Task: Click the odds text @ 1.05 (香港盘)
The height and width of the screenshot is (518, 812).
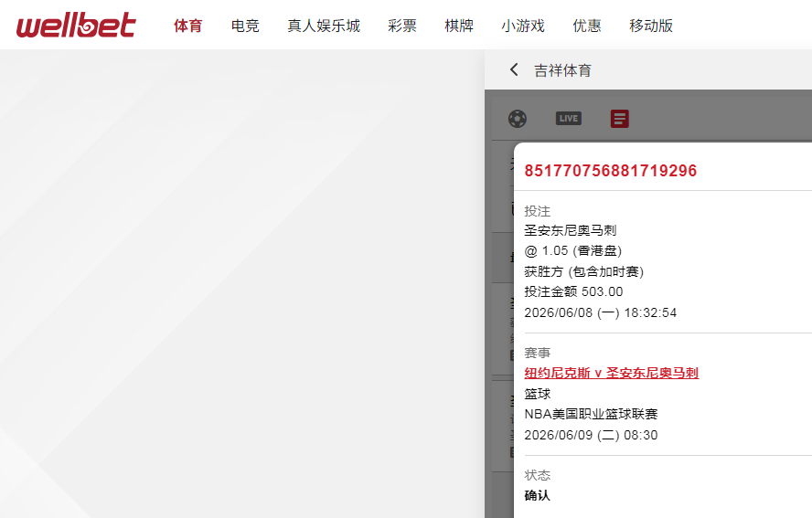Action: point(572,251)
